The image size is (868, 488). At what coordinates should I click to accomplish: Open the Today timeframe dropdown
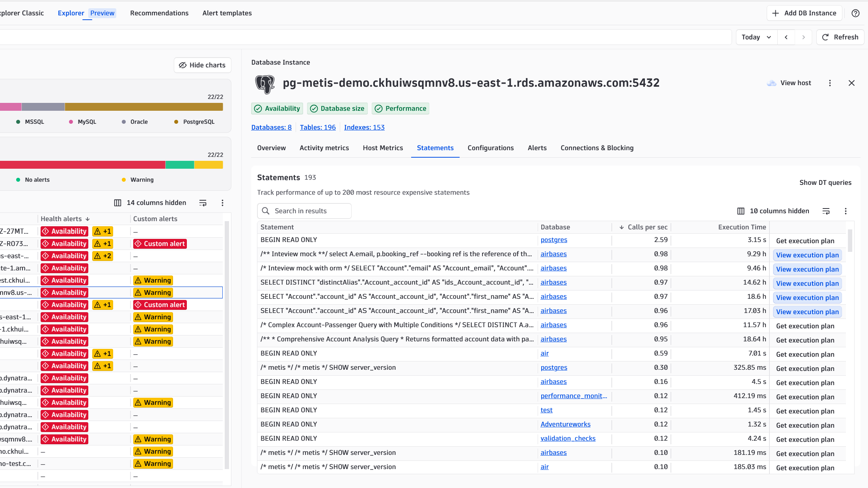click(756, 37)
